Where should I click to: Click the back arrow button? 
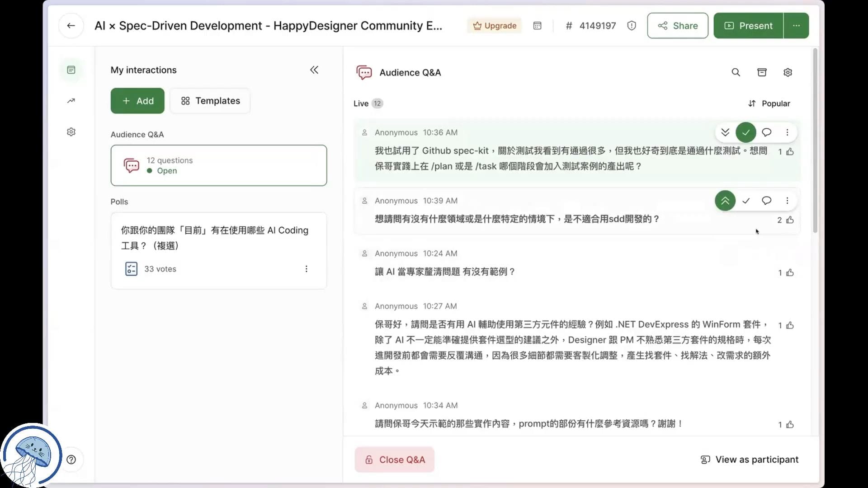[x=71, y=26]
